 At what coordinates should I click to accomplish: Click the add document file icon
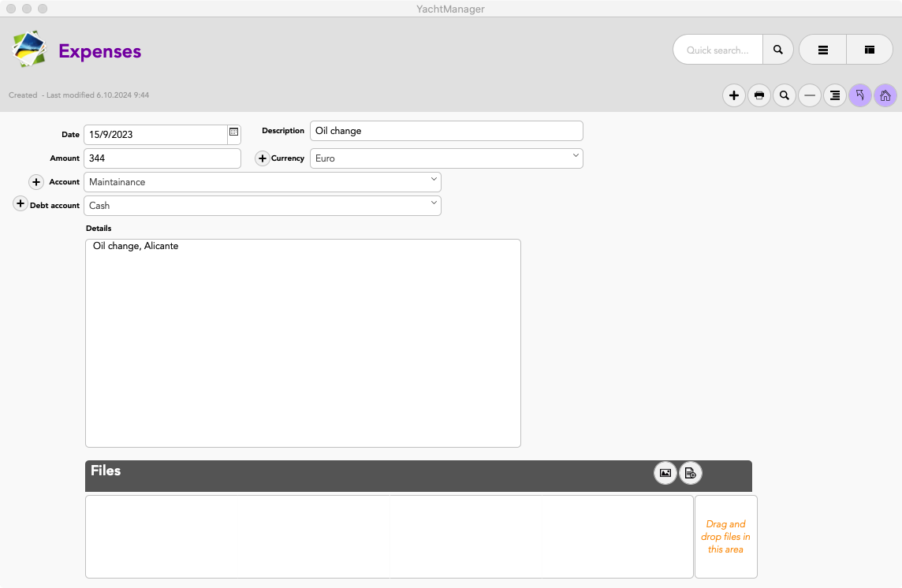(x=691, y=473)
